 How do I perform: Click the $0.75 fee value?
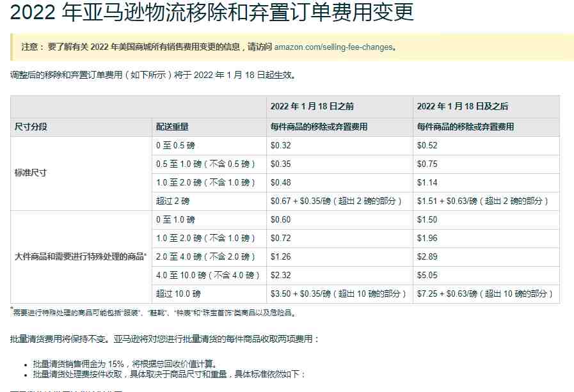(x=427, y=164)
